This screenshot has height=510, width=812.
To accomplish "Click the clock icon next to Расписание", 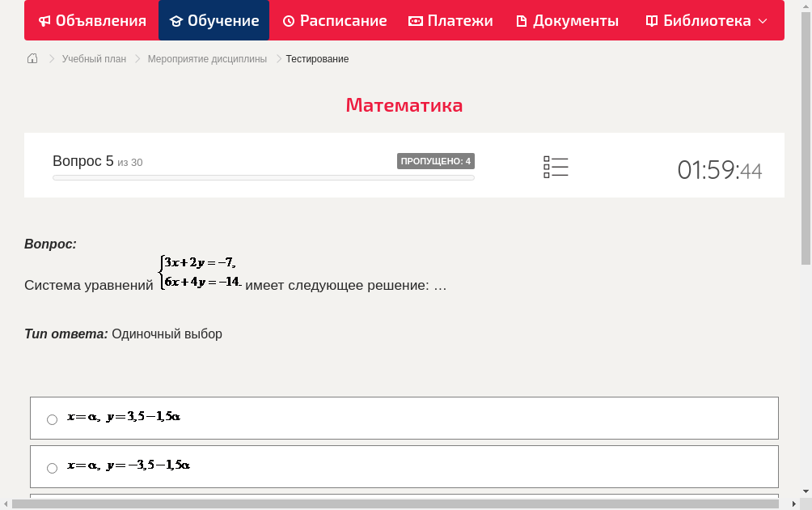I will (x=288, y=20).
